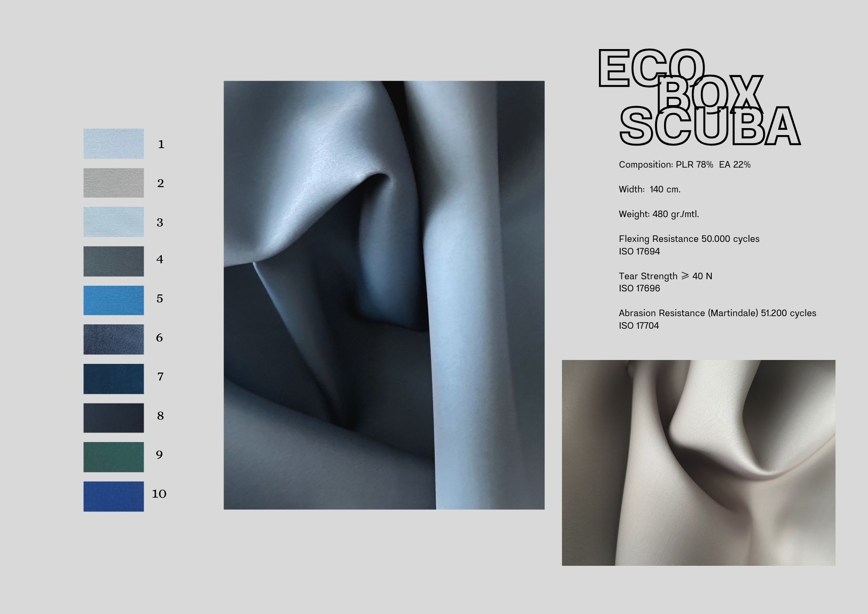Click the number label 3 beside swatch
Image resolution: width=868 pixels, height=614 pixels.
(x=160, y=223)
